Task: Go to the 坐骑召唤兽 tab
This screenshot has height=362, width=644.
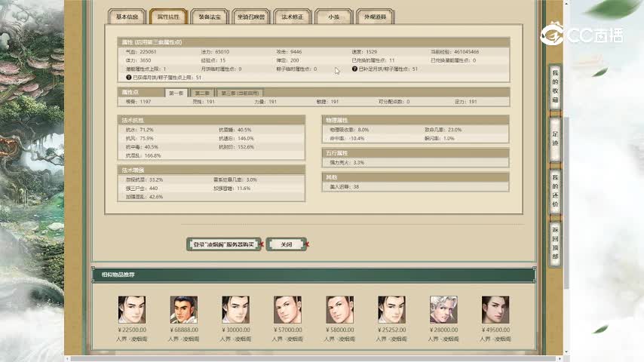Action: click(x=250, y=17)
